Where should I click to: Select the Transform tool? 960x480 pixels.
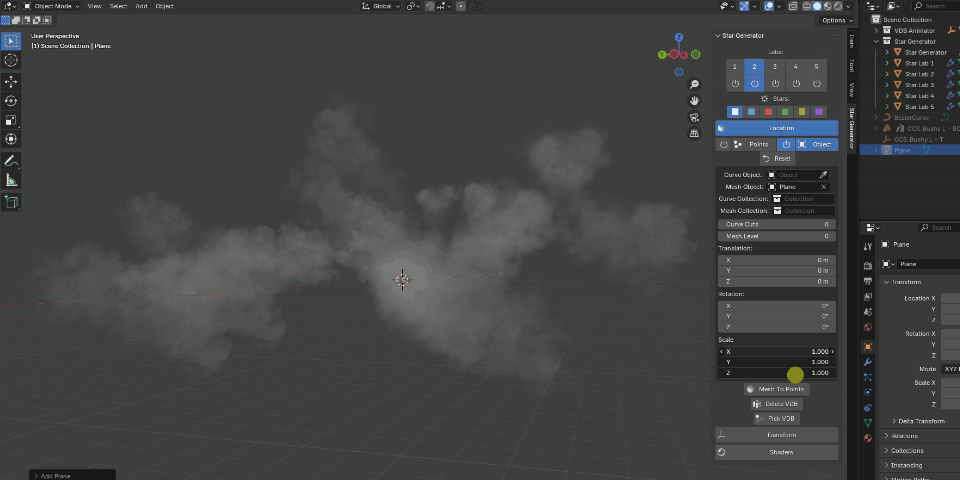coord(11,139)
